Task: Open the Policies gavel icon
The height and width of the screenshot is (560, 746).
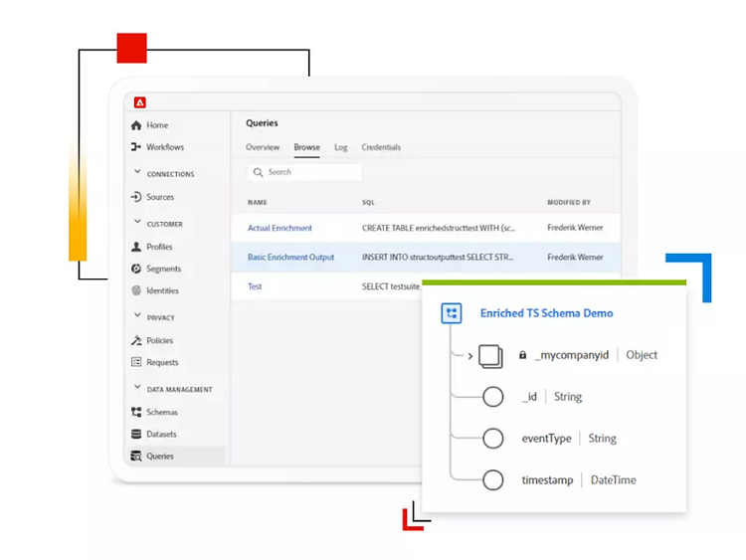Action: (x=136, y=340)
